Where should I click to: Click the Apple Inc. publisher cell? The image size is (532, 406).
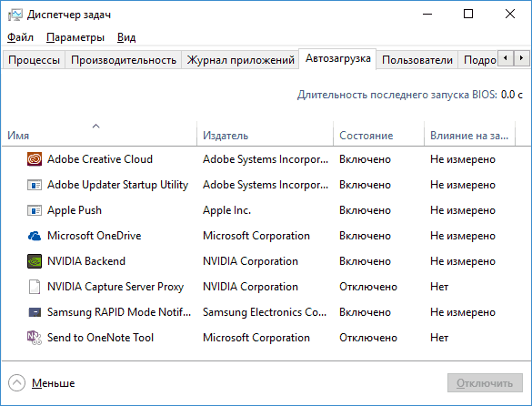tap(227, 210)
